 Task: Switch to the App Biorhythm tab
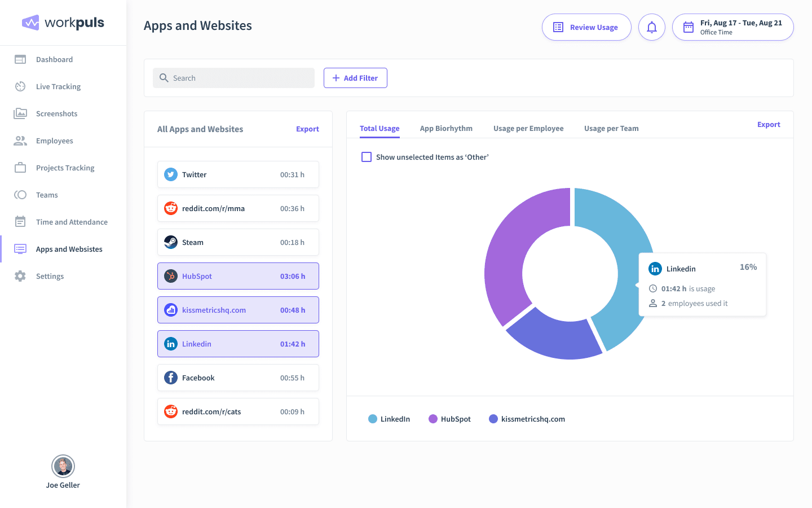[x=446, y=128]
